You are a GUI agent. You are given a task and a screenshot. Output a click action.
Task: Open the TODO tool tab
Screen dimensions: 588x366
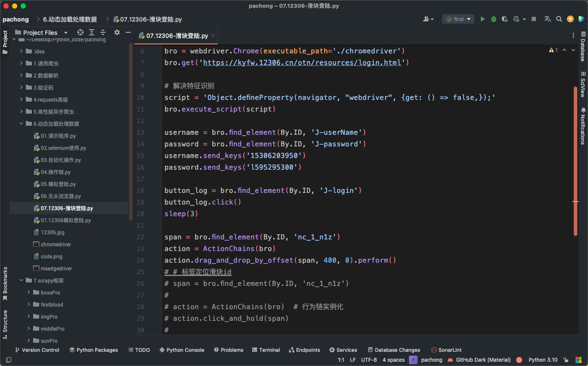[139, 350]
